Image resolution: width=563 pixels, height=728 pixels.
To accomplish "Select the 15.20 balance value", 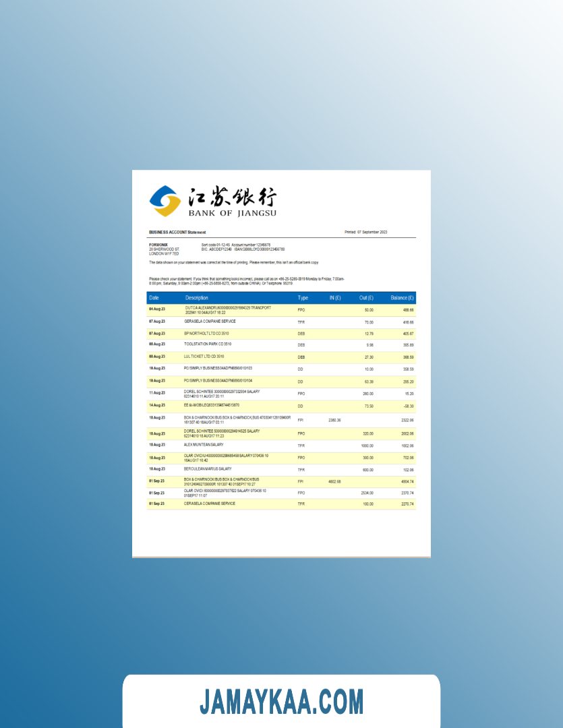I will tap(409, 394).
